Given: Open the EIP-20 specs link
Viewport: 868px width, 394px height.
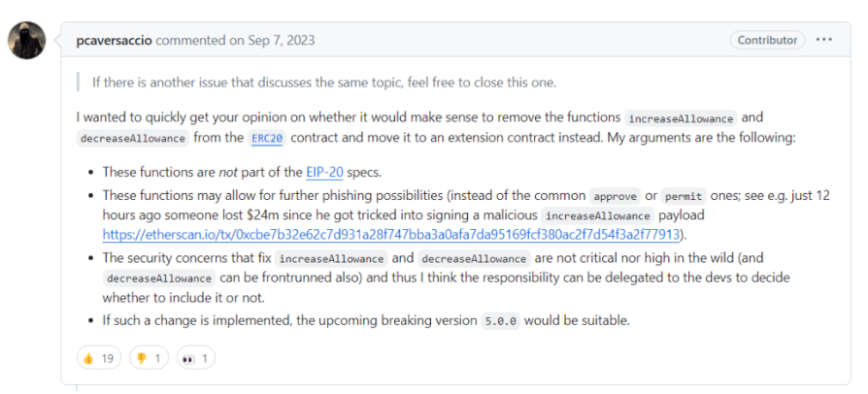Looking at the screenshot, I should tap(324, 172).
